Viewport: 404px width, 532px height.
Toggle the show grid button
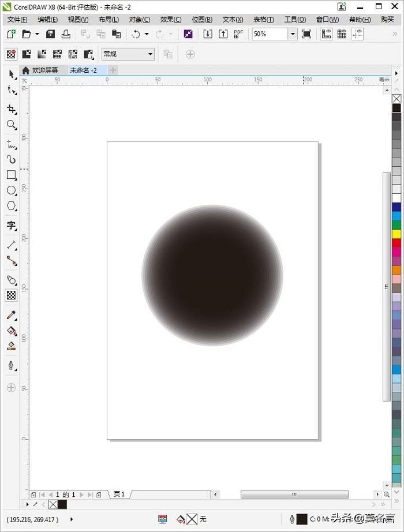[342, 34]
